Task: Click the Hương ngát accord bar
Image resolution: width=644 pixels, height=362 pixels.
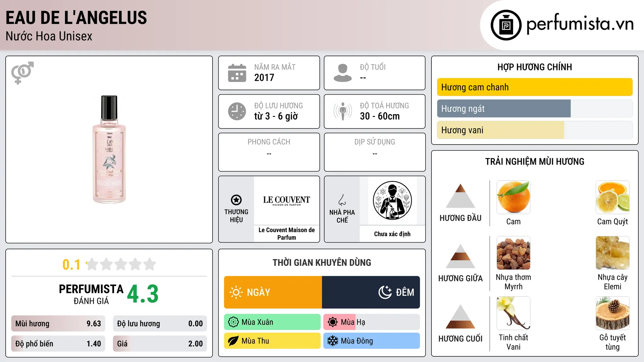Action: coord(535,108)
